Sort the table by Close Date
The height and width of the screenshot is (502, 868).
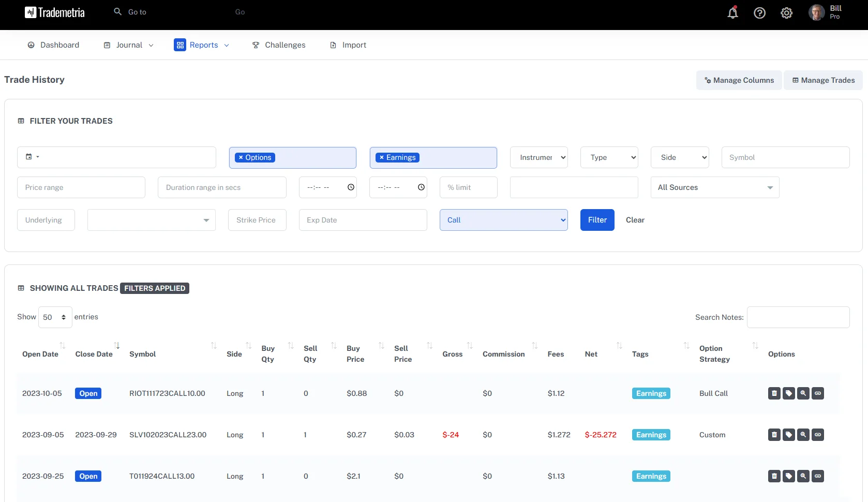94,354
